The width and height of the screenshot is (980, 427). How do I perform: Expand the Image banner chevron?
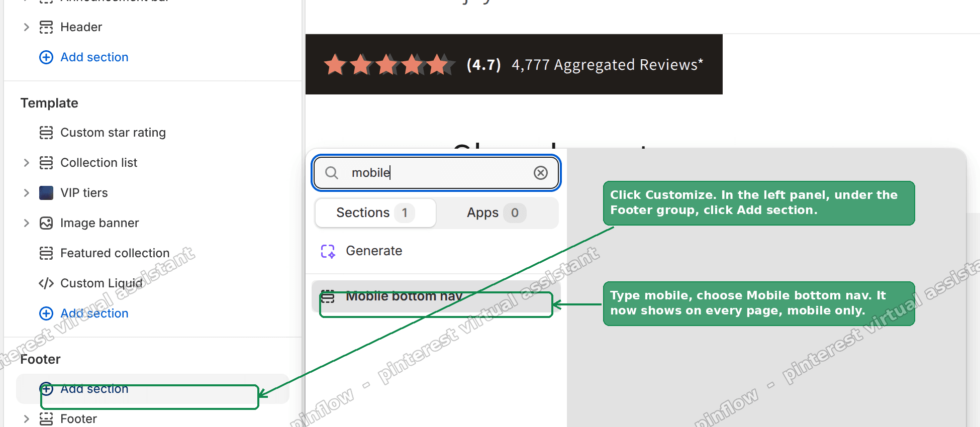click(27, 223)
